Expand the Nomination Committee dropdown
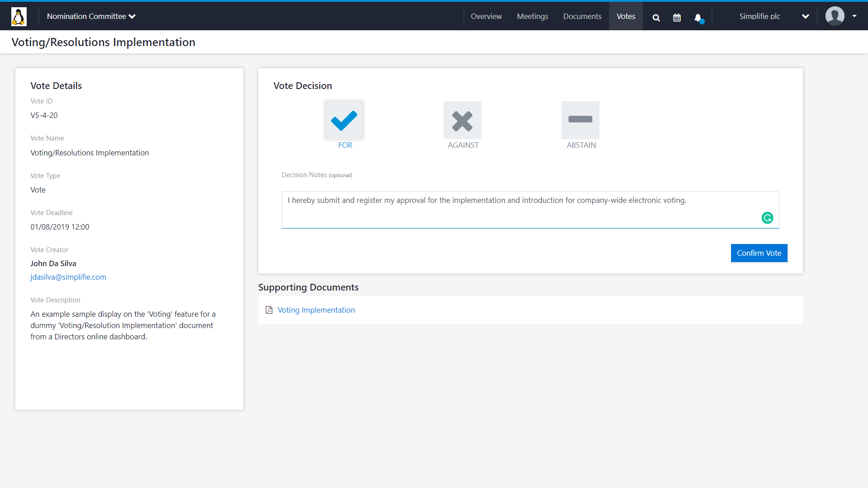This screenshot has width=868, height=488. click(x=91, y=16)
